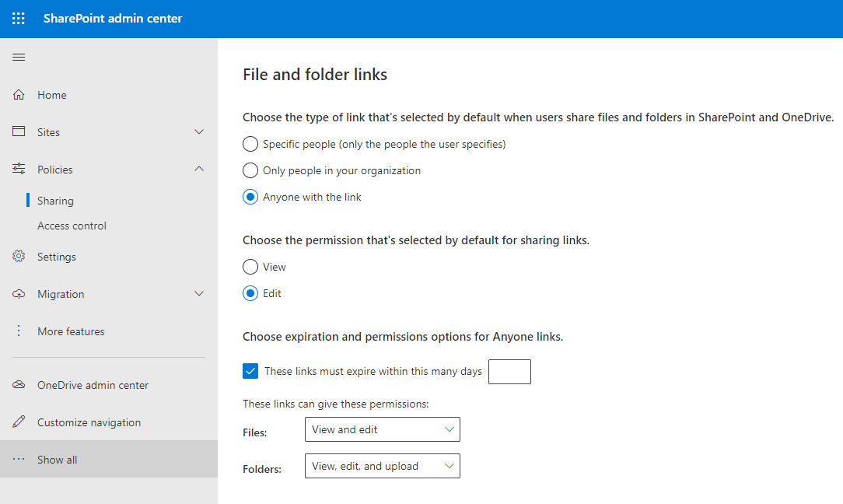Image resolution: width=843 pixels, height=504 pixels.
Task: Collapse navigation with the hamburger icon
Action: [19, 57]
